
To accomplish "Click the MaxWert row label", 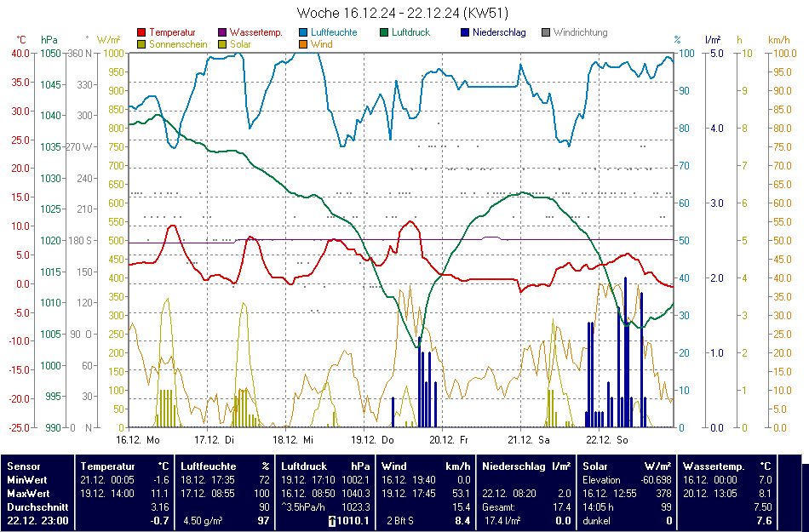I will [x=27, y=494].
